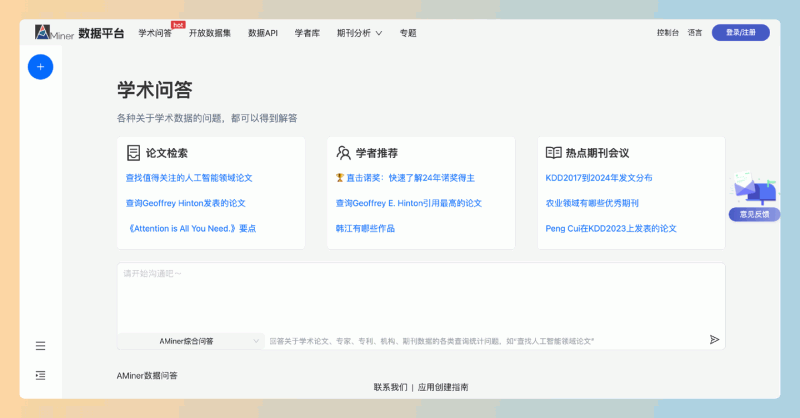This screenshot has width=800, height=418.
Task: Click the 数据平台 site title
Action: (101, 33)
